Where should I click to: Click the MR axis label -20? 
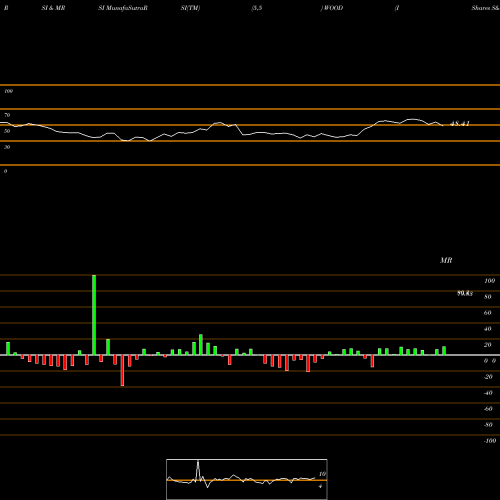click(x=488, y=377)
